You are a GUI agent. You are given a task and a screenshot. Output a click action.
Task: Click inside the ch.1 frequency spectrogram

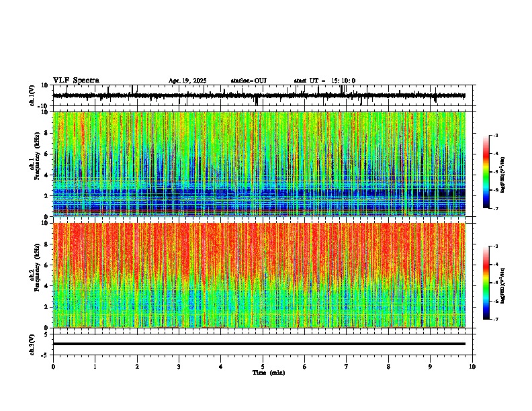tap(259, 164)
